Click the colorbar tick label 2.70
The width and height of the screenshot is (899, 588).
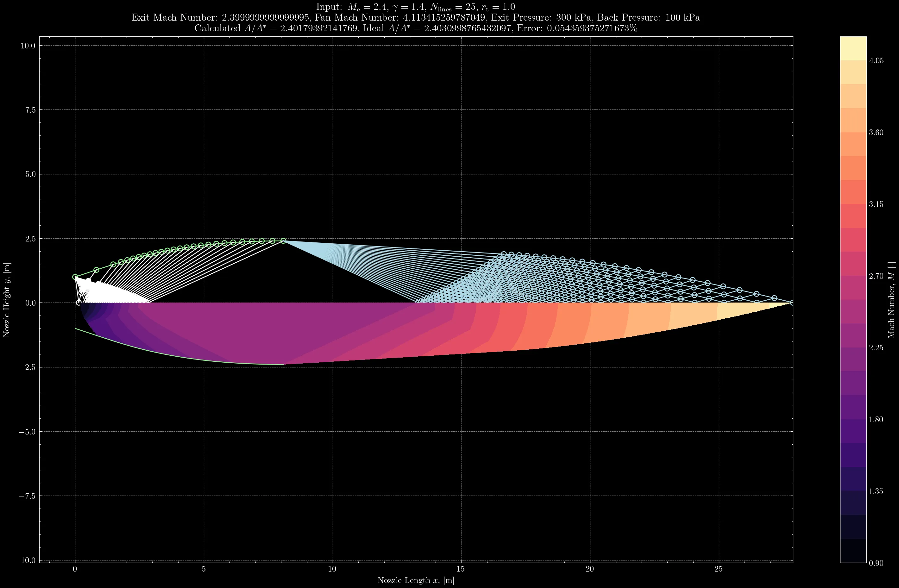(x=876, y=276)
